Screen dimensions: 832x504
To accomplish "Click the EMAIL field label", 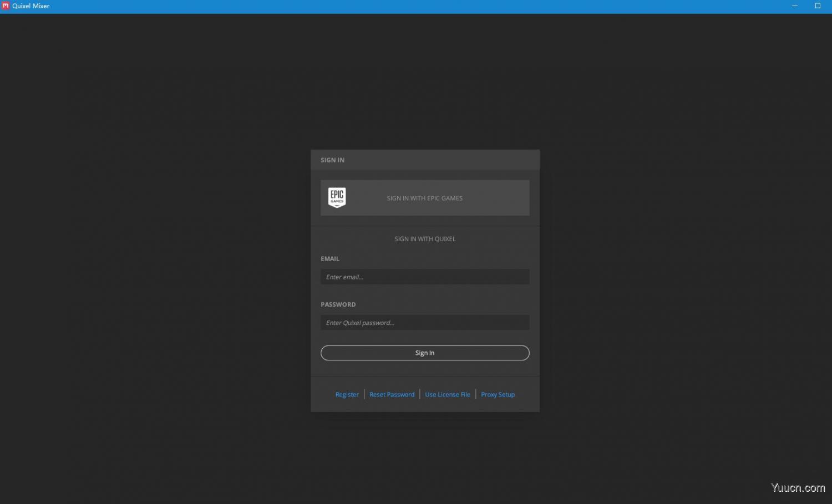I will pyautogui.click(x=330, y=259).
